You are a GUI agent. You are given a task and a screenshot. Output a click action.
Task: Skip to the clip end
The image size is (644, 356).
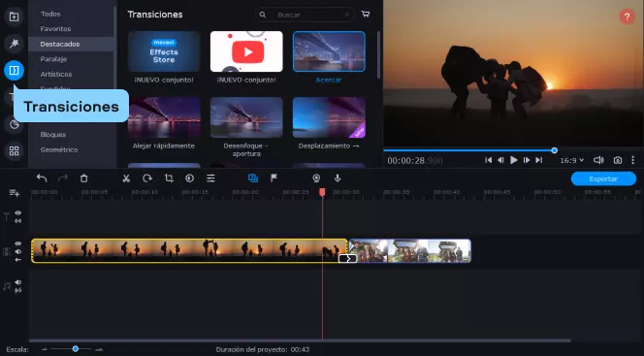(539, 160)
